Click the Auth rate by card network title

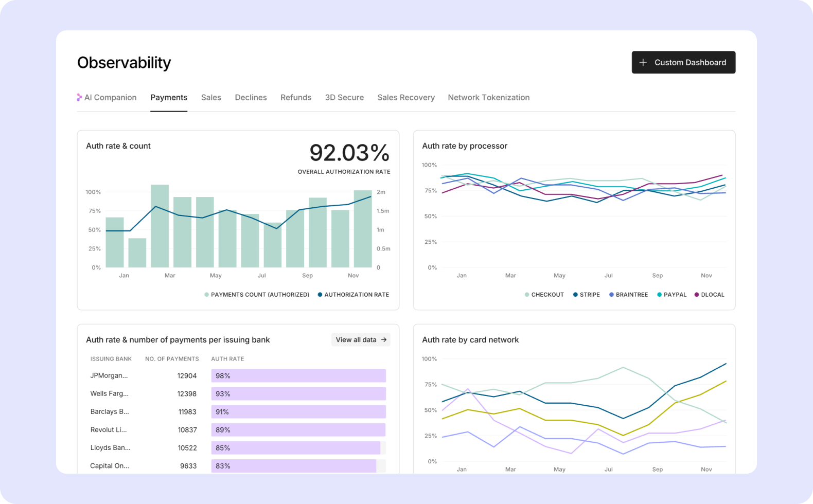[x=470, y=340]
